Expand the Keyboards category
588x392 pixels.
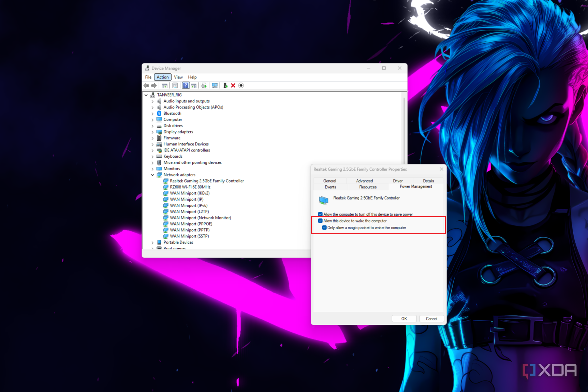(152, 157)
